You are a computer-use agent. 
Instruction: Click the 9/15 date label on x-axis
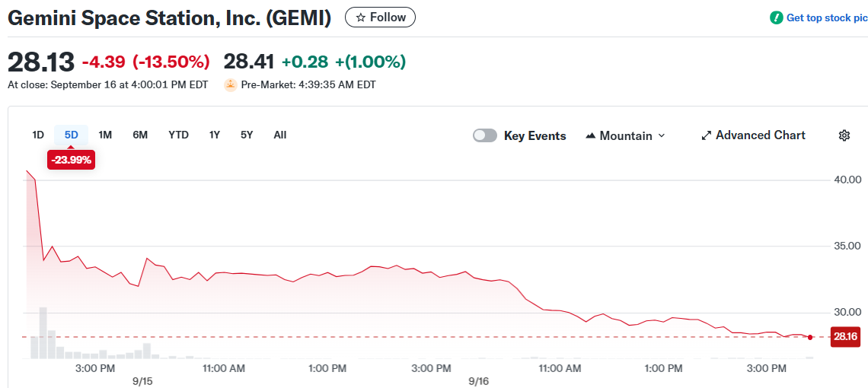(x=143, y=381)
